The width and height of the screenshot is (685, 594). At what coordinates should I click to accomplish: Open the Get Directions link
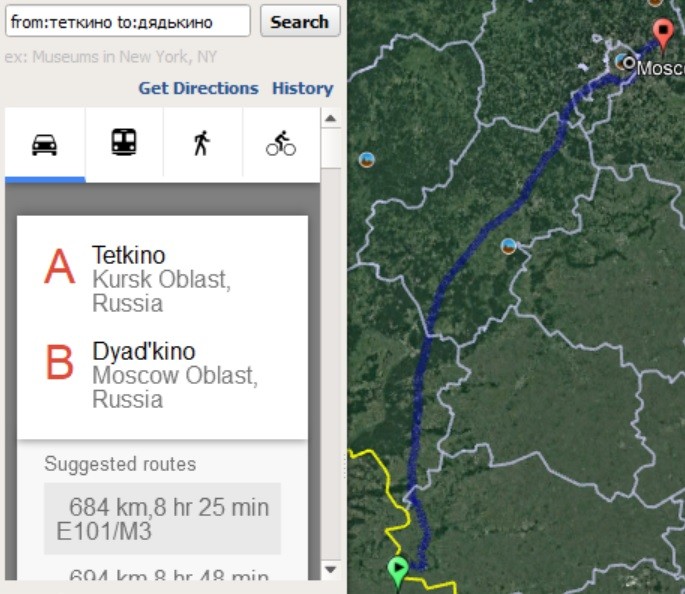pos(198,88)
